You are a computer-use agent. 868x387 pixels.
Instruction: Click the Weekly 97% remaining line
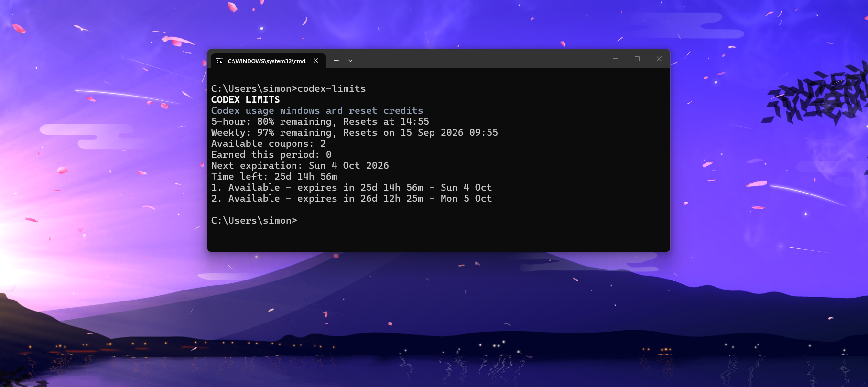click(x=355, y=132)
